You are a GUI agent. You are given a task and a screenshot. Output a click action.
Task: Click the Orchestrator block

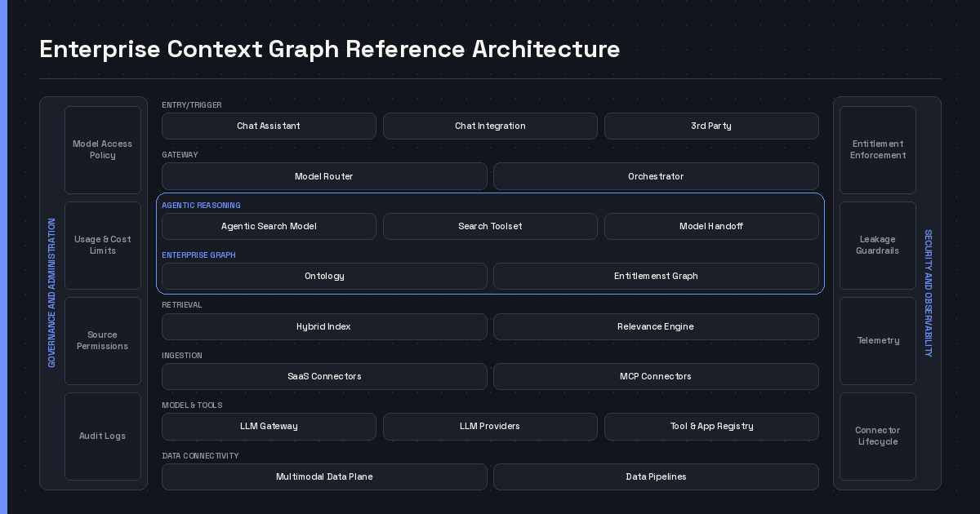coord(656,176)
